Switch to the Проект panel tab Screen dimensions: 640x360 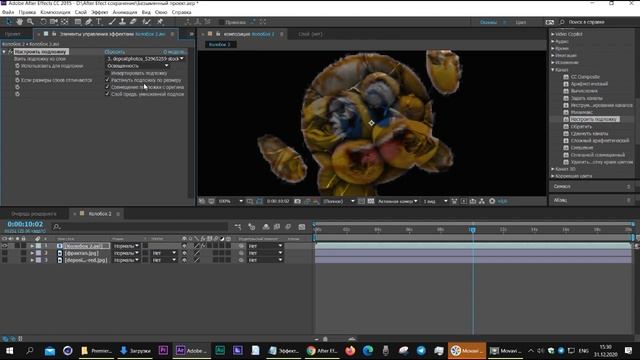tap(13, 34)
